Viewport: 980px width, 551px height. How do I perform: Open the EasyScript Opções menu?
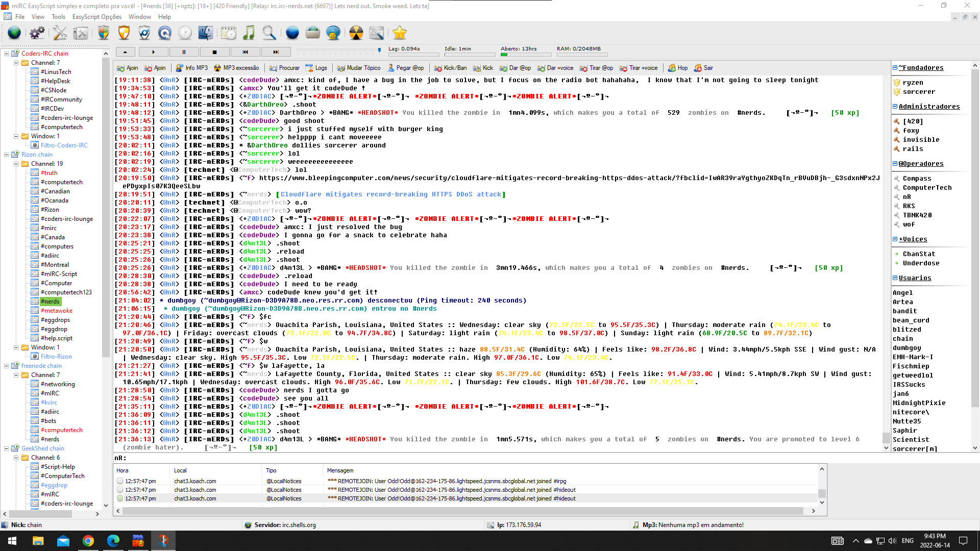[x=96, y=17]
